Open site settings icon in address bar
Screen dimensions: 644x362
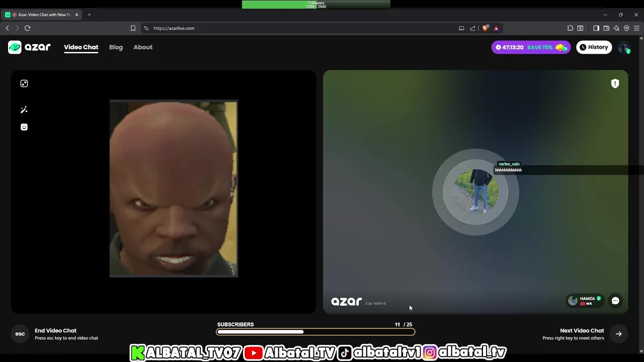(x=146, y=28)
